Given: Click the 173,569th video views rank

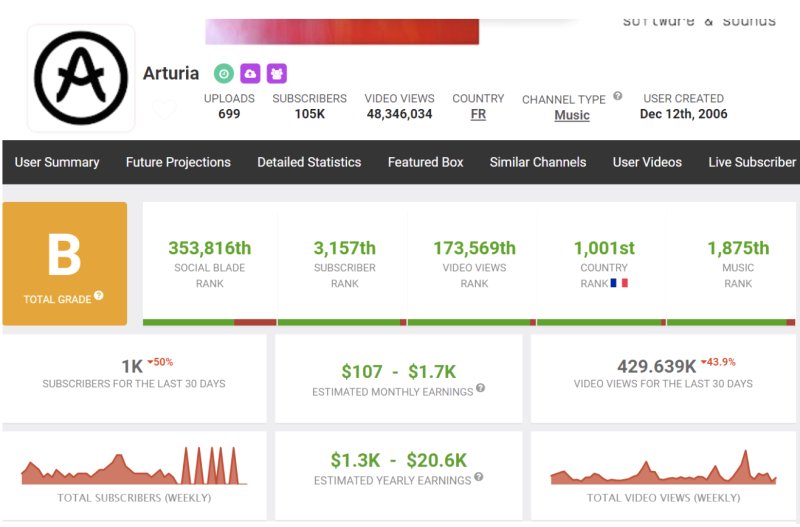Looking at the screenshot, I should 474,248.
